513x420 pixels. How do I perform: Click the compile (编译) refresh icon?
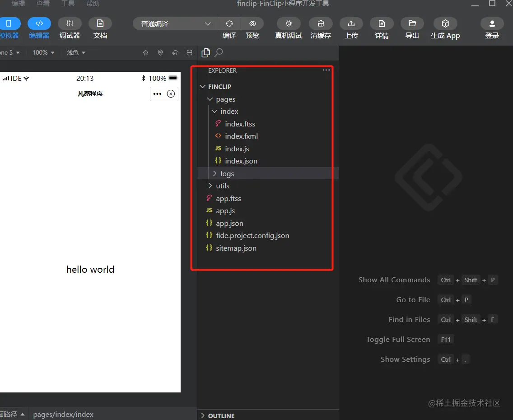(229, 23)
